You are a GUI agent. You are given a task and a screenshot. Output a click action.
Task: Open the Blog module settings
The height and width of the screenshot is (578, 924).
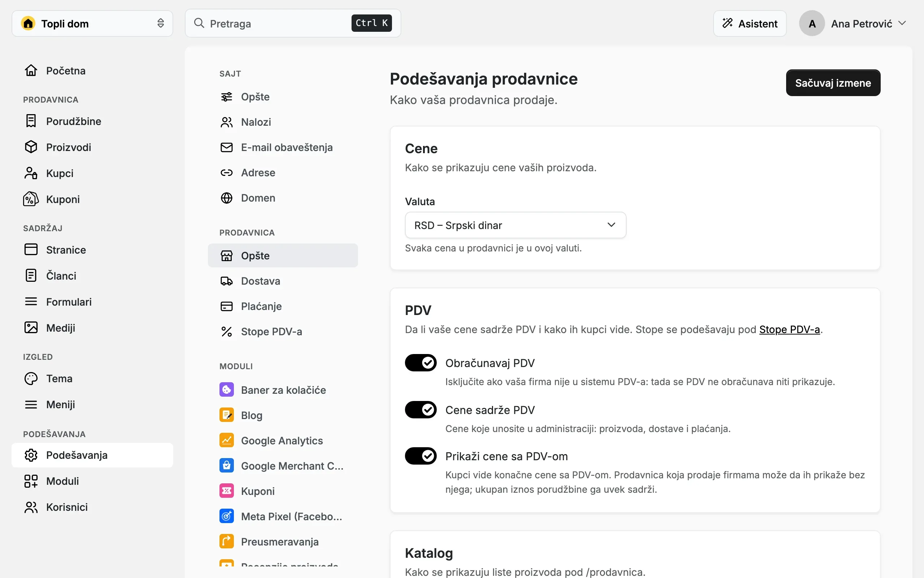pos(283,415)
